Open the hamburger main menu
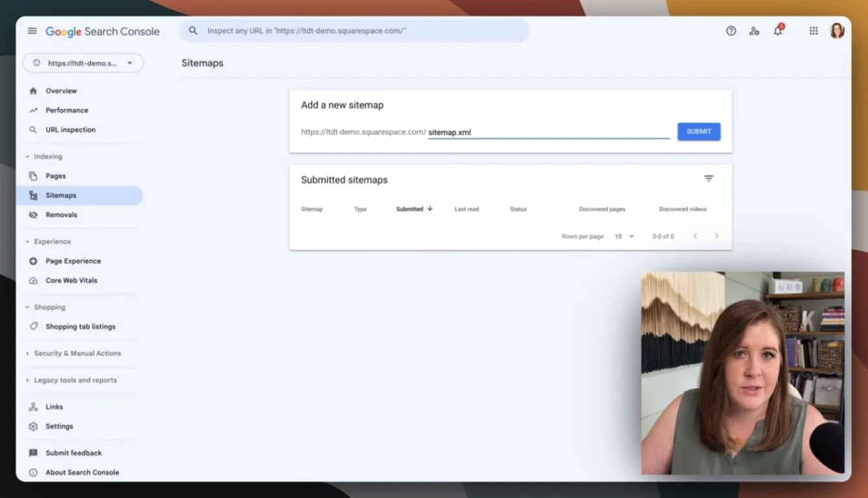868x498 pixels. tap(32, 31)
